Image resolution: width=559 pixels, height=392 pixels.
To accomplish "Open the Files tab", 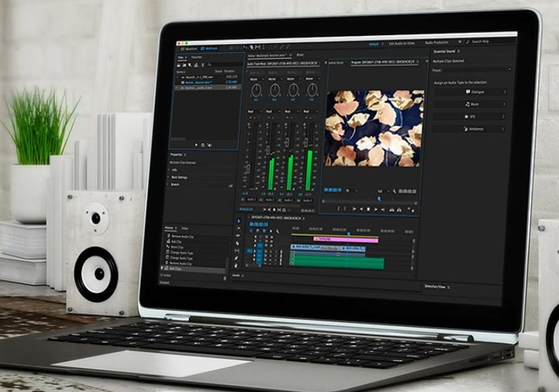I will [x=181, y=57].
